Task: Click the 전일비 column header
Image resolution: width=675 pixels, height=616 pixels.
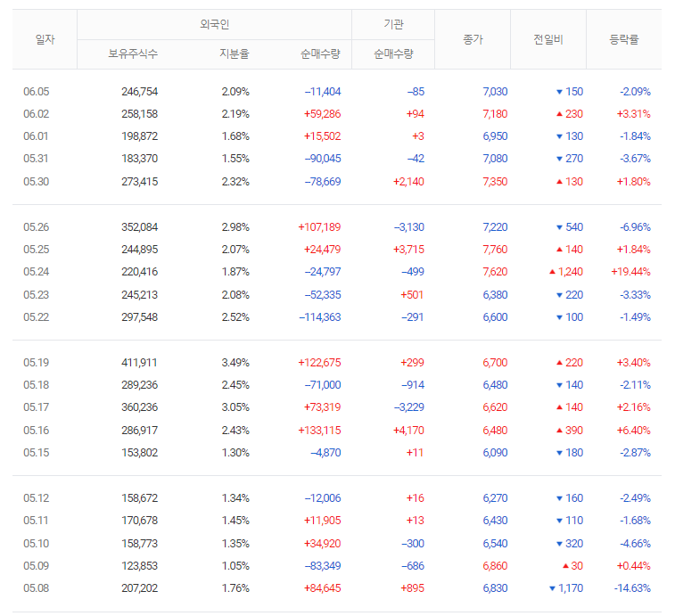Action: point(548,39)
